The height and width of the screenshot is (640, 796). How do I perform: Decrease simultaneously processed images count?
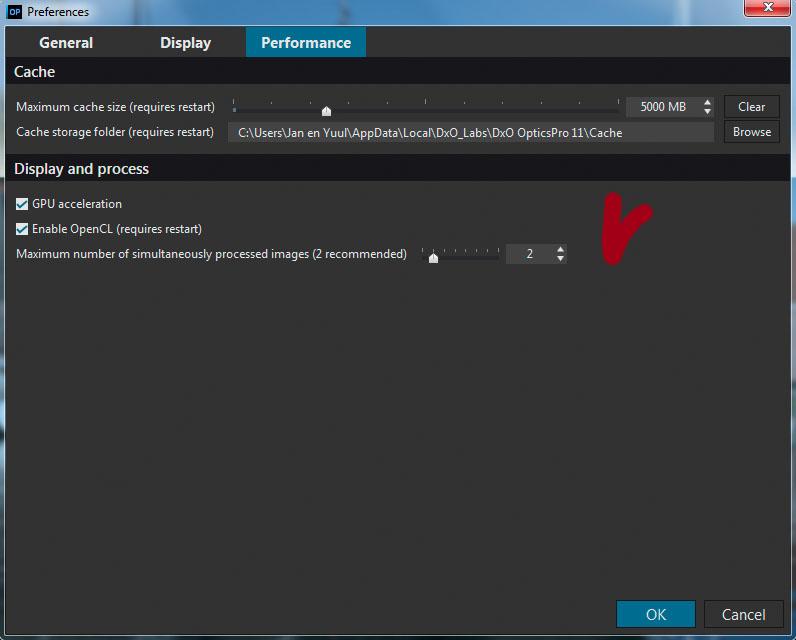tap(560, 258)
